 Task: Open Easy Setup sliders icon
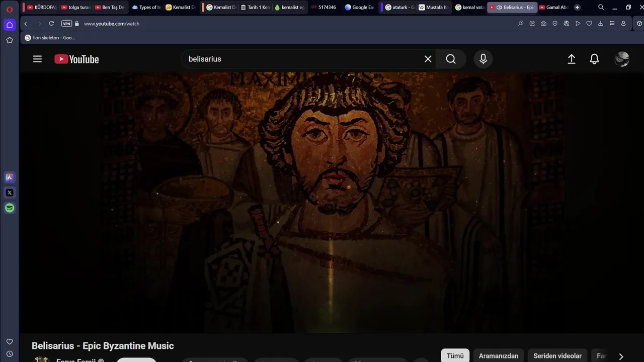[x=612, y=24]
